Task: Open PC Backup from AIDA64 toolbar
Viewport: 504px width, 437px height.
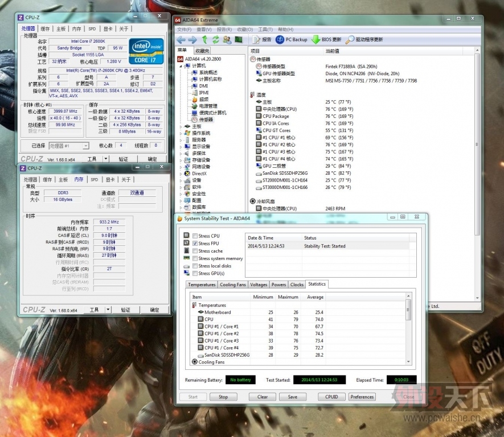Action: point(291,39)
